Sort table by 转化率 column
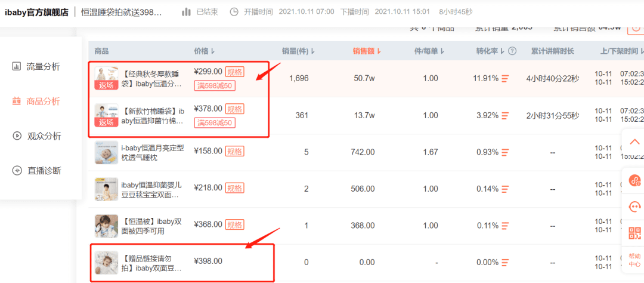644x283 pixels. (x=491, y=51)
